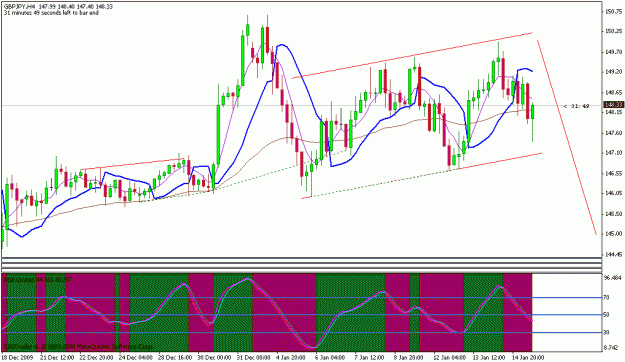625x362 pixels.
Task: Click the 144.45 price axis label
Action: pyautogui.click(x=613, y=254)
